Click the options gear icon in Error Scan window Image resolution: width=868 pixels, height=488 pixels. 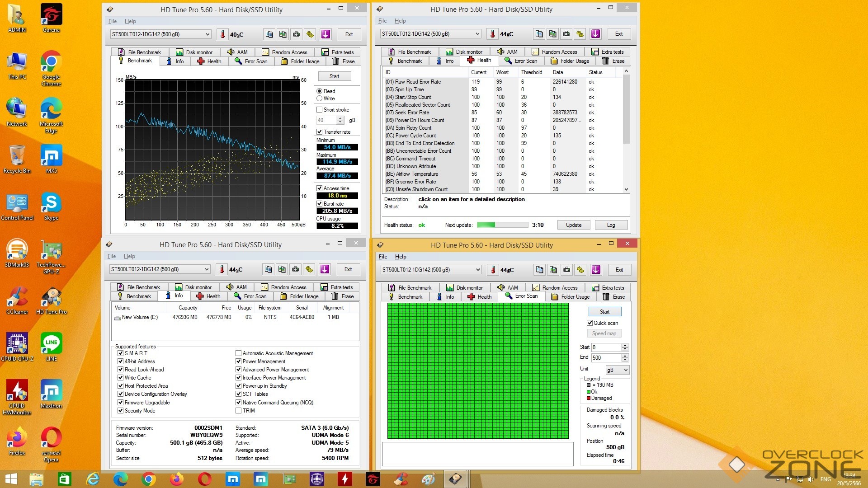click(580, 270)
